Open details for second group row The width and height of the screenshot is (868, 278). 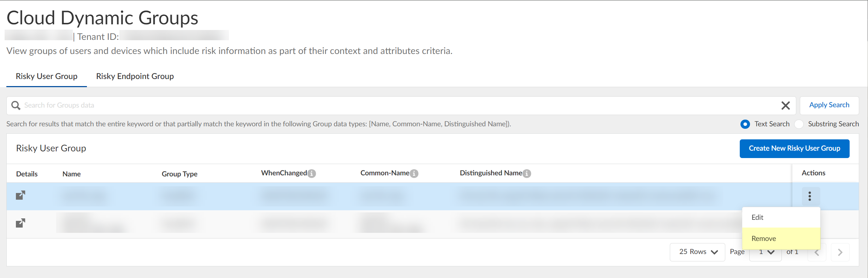click(x=20, y=223)
